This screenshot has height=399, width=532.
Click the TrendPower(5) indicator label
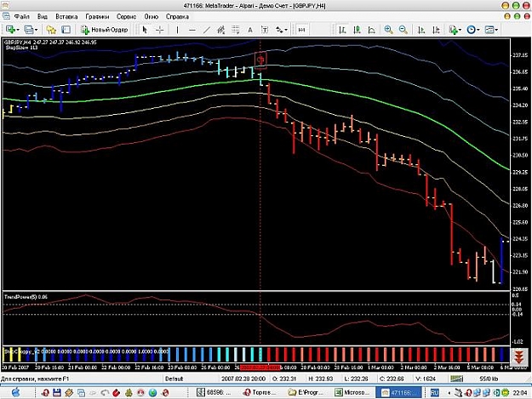pos(26,297)
